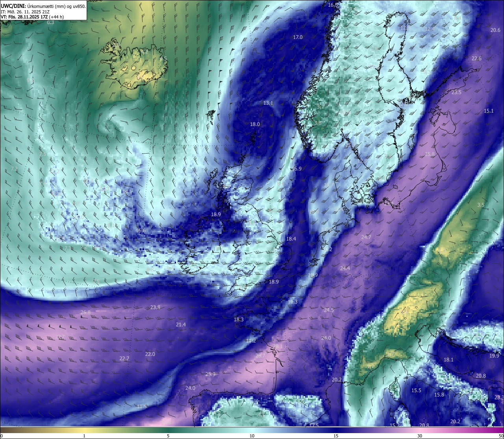
Task: Select the 26.8 value label
Action: pyautogui.click(x=85, y=312)
